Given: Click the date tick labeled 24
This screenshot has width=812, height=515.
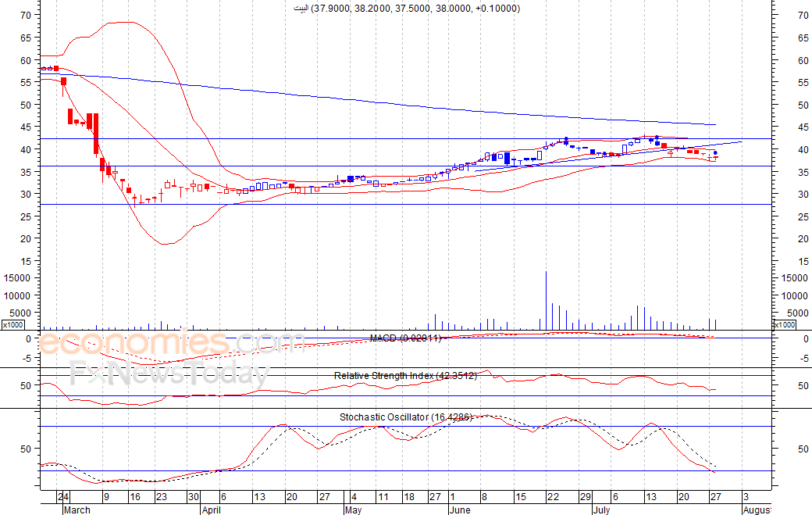Looking at the screenshot, I should (62, 496).
